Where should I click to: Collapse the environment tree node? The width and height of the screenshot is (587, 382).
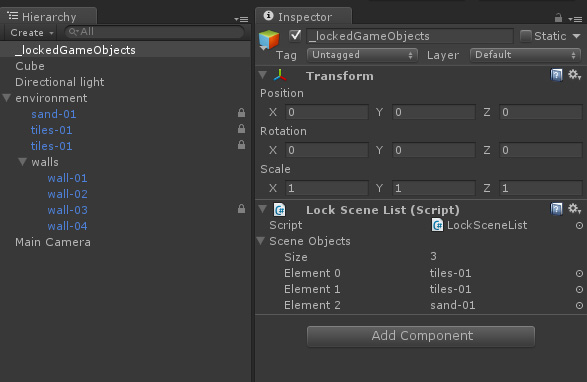tap(7, 98)
